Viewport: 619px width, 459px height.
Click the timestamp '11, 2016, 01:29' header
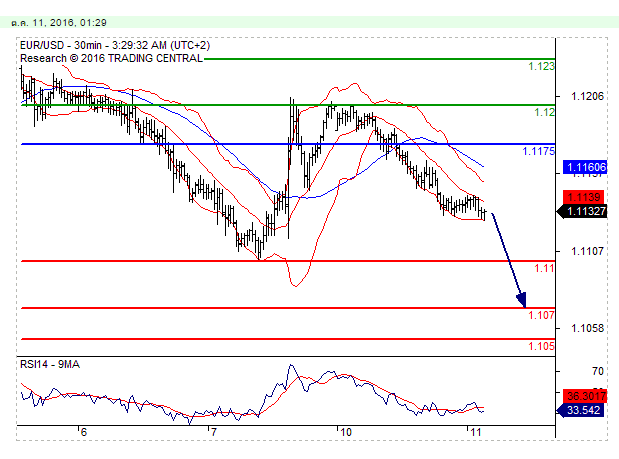69,22
